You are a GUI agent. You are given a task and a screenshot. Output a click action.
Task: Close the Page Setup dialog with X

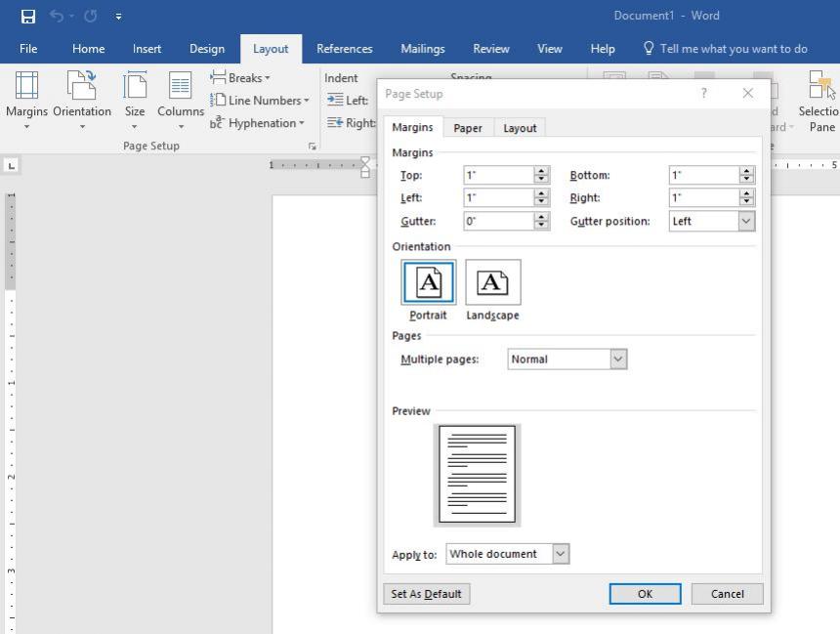point(748,93)
